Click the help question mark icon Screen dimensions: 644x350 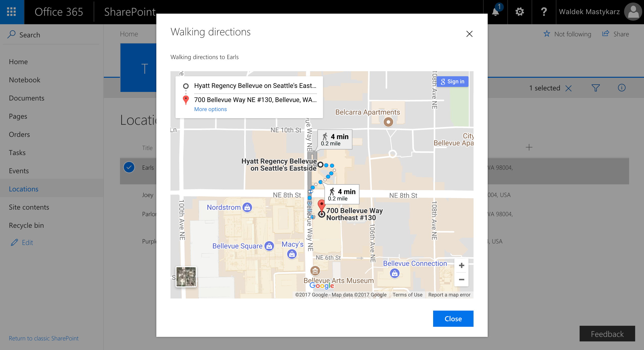[x=544, y=12]
